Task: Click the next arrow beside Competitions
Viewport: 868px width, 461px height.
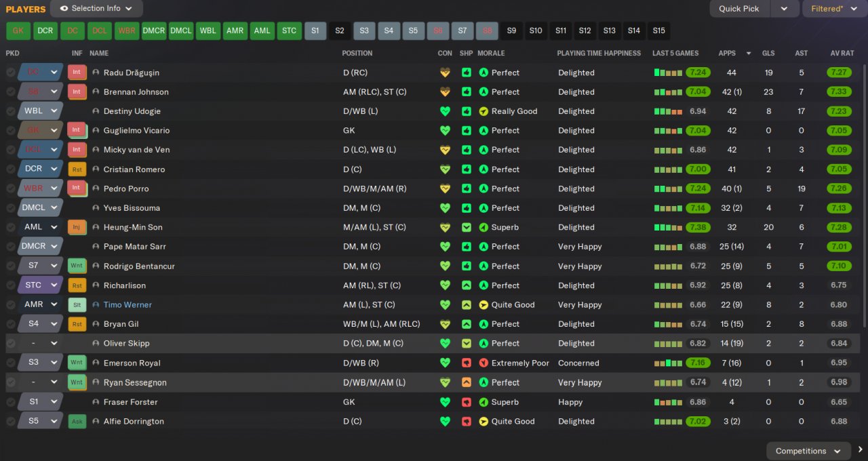Action: [x=860, y=450]
